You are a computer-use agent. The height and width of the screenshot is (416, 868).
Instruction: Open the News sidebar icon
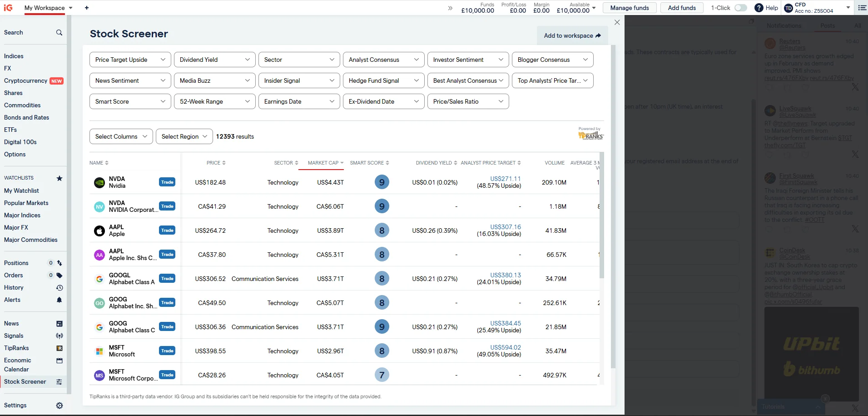59,323
